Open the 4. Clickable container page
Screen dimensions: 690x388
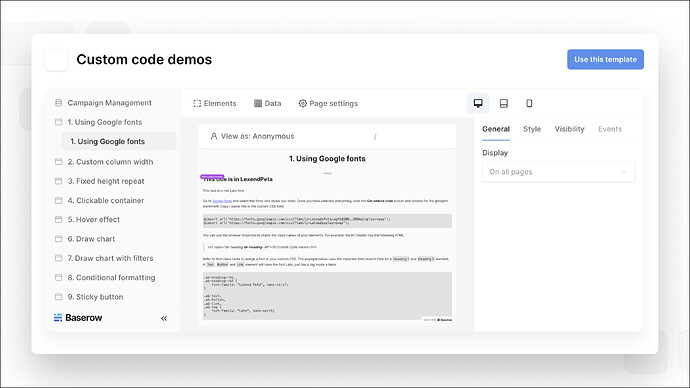click(106, 201)
